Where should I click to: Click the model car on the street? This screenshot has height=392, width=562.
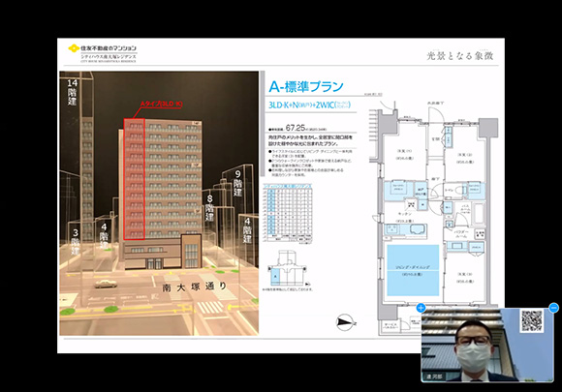click(x=106, y=284)
